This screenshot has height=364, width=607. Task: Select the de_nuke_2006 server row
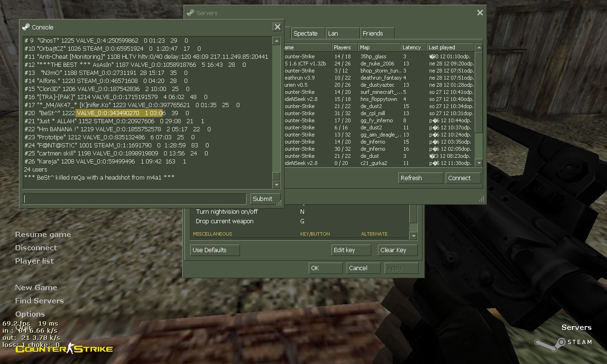[377, 64]
